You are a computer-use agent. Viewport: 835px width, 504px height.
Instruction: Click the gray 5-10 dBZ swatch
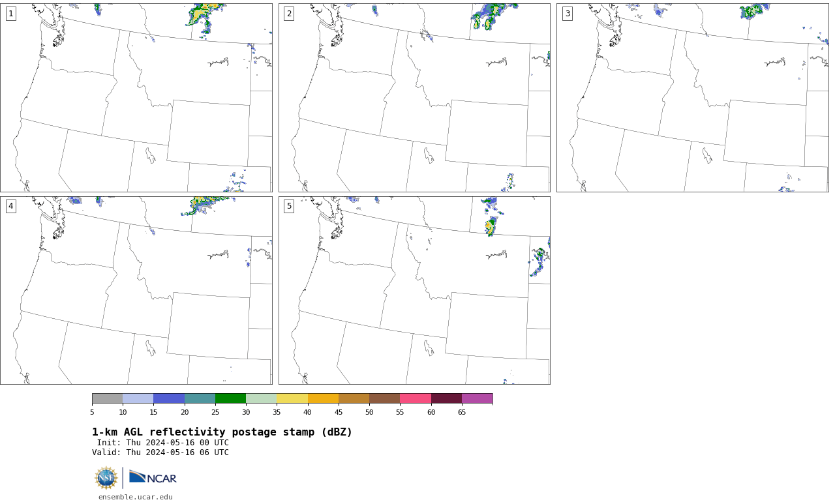(107, 398)
